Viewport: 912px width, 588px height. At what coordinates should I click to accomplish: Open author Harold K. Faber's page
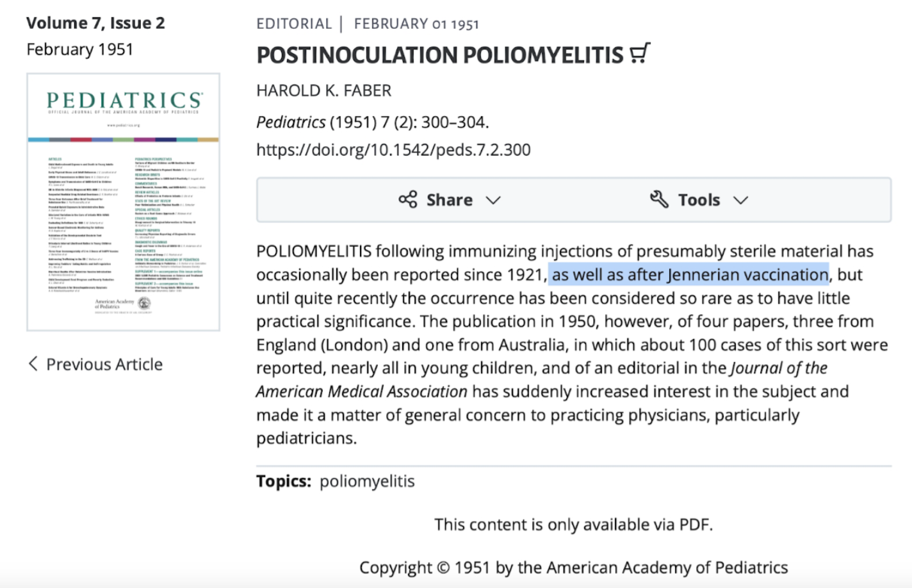[x=323, y=90]
